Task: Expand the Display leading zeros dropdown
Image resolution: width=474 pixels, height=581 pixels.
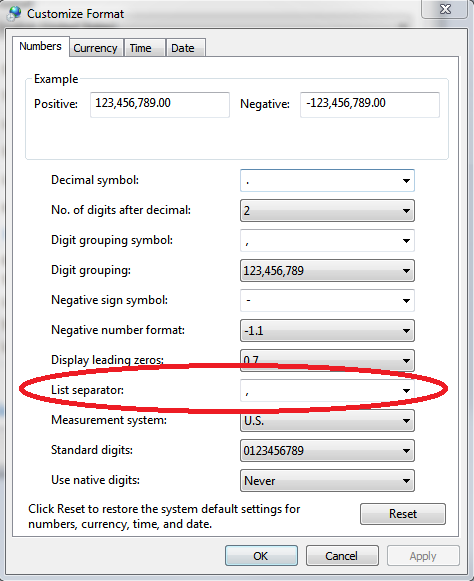Action: (327, 361)
